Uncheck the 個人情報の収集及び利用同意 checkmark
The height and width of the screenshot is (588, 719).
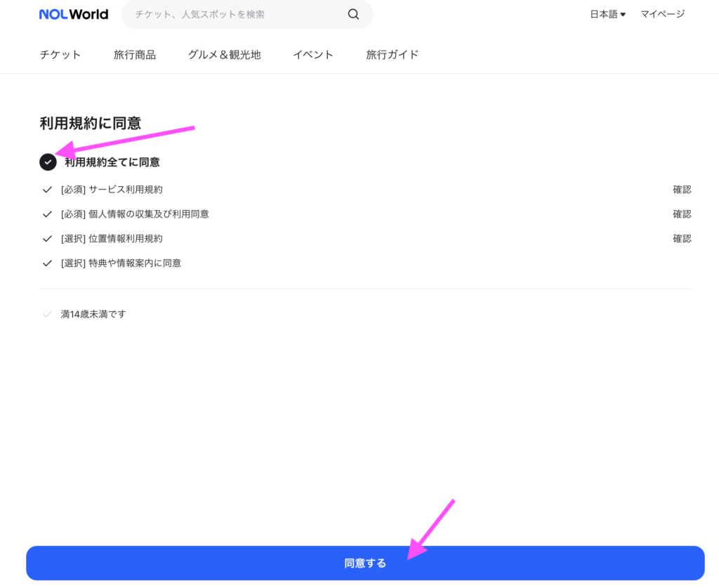pos(48,214)
